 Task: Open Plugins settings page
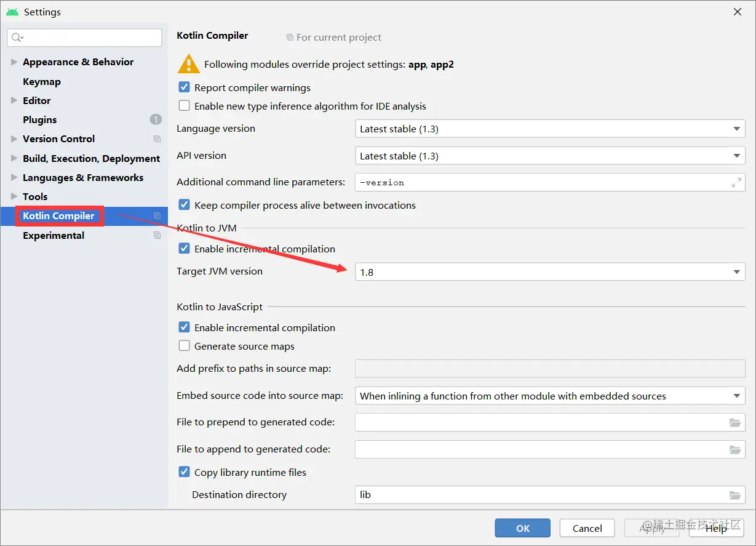click(40, 120)
